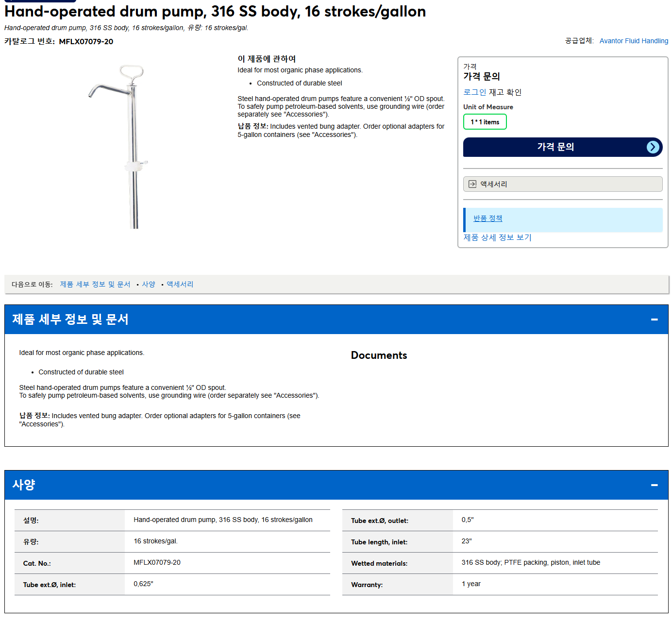
Task: Collapse the 사양 section with minus icon
Action: pos(654,485)
